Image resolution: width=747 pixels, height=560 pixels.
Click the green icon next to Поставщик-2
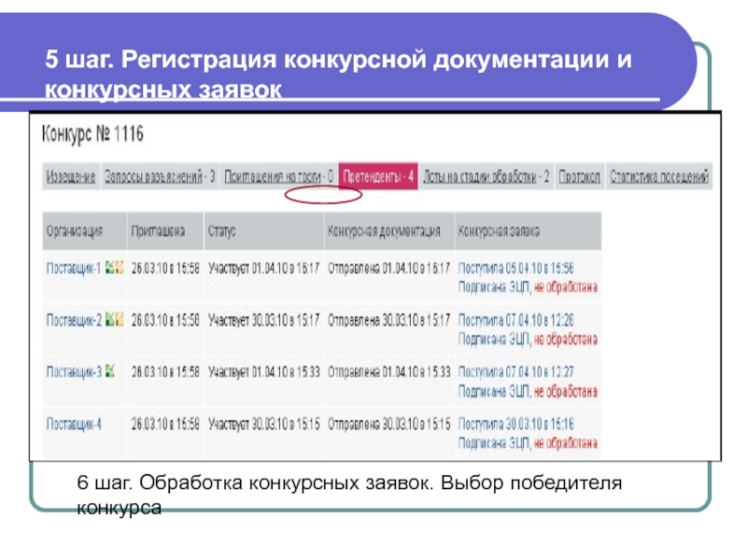pos(109,319)
